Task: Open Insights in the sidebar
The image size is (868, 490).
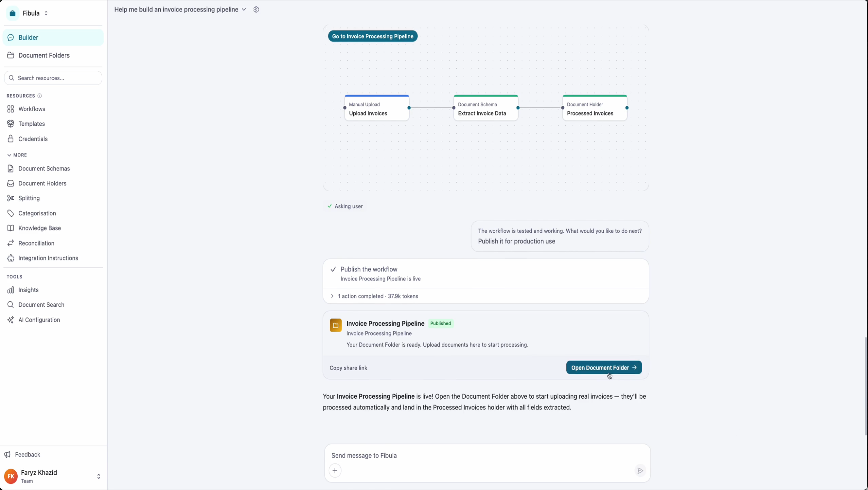Action: click(53, 290)
